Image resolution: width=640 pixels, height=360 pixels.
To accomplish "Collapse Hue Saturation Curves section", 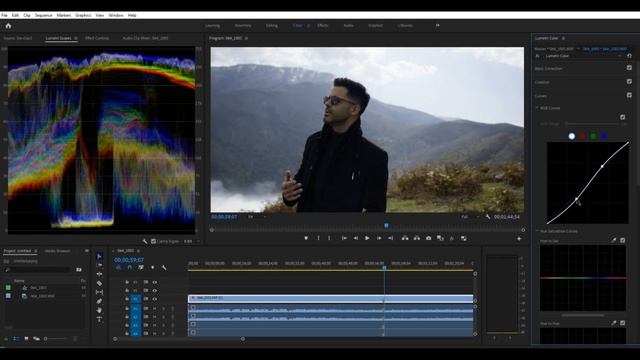I will click(537, 231).
